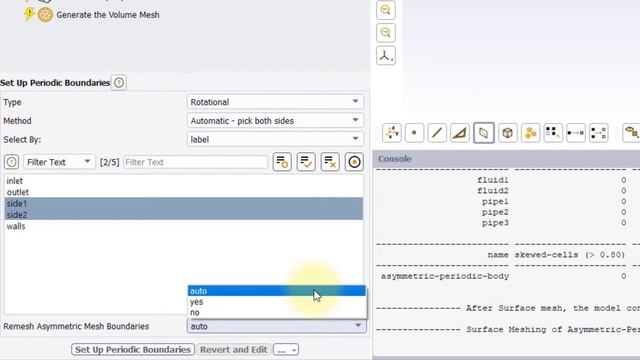Click the Console panel header
Image resolution: width=640 pixels, height=360 pixels.
(x=506, y=158)
